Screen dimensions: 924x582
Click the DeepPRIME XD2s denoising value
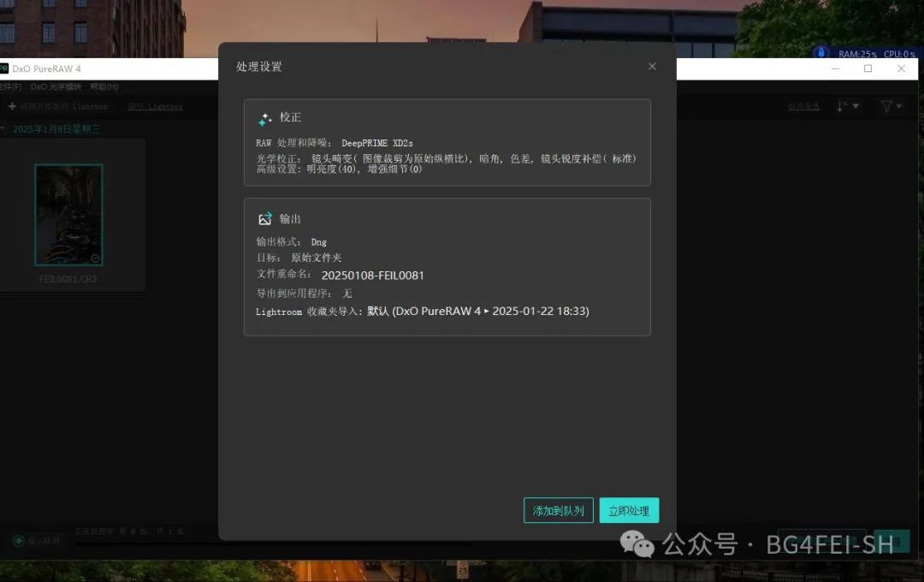(377, 143)
